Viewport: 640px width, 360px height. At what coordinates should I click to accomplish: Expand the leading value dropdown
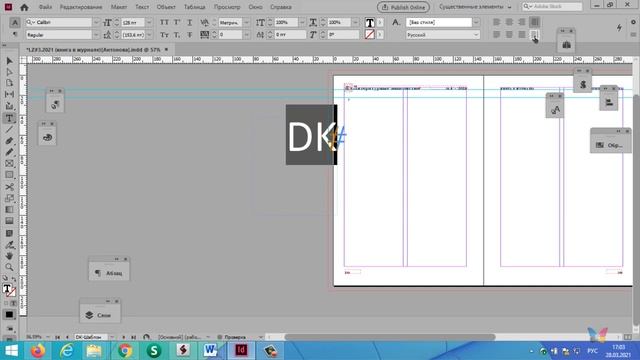pos(149,35)
